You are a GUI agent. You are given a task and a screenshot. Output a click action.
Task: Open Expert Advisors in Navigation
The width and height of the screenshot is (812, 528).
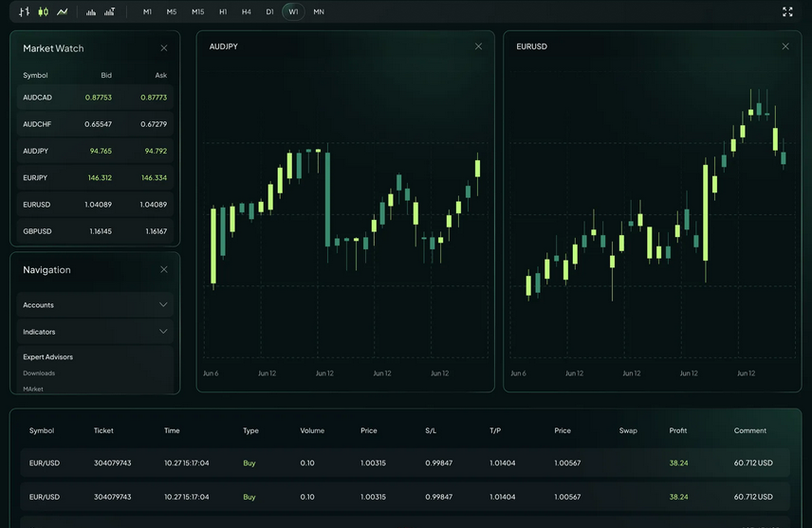point(47,357)
